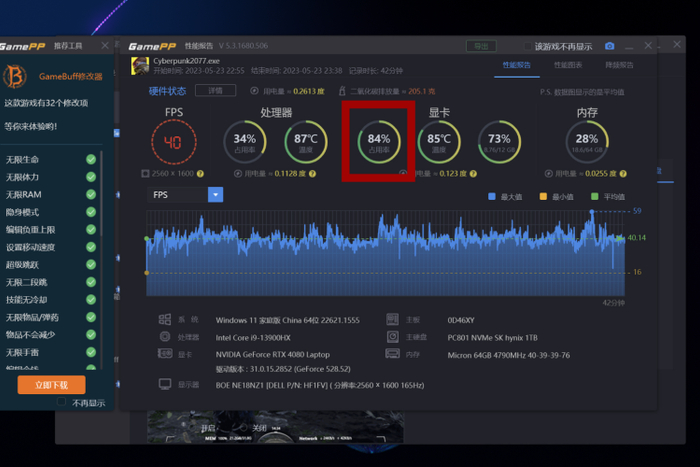The width and height of the screenshot is (700, 467).
Task: Click the average 40.14 value label
Action: 637,238
